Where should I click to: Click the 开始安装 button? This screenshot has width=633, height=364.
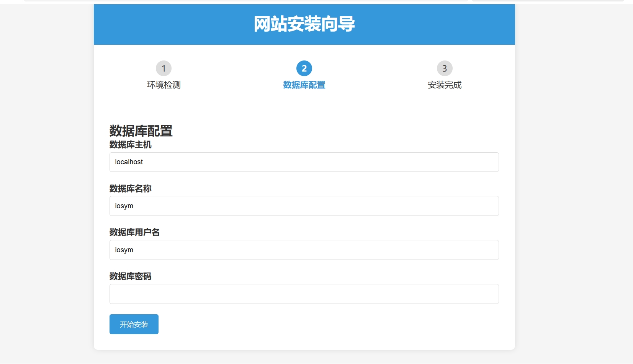(x=134, y=324)
